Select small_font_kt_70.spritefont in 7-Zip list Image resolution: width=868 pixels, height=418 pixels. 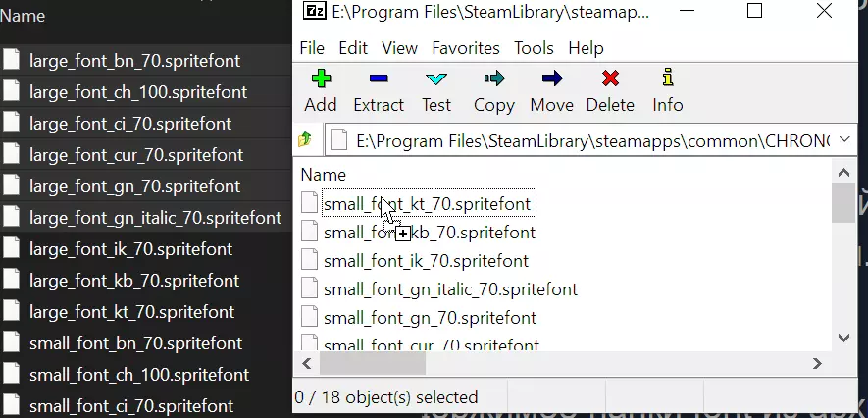pos(427,204)
